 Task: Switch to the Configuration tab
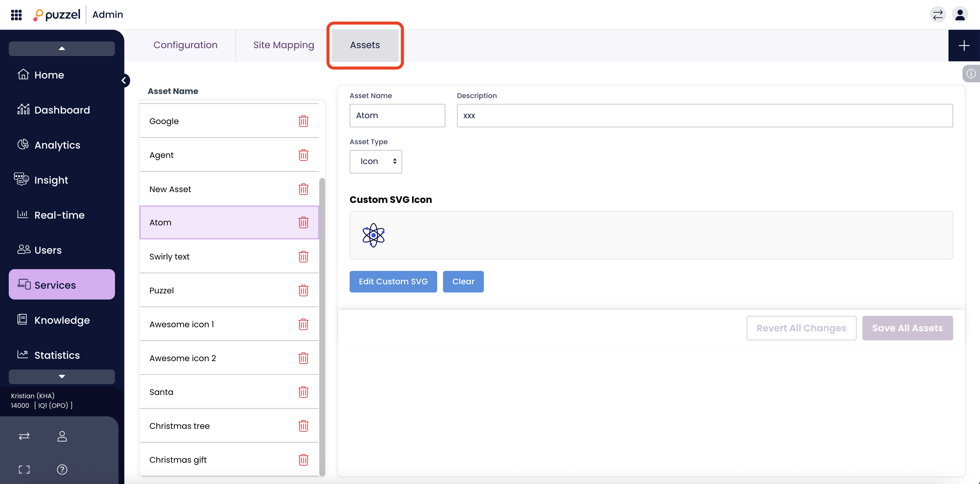(x=185, y=45)
